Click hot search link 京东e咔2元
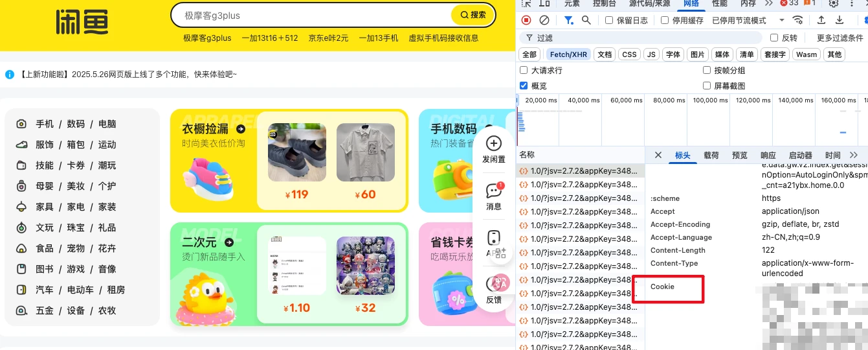The height and width of the screenshot is (350, 868). click(x=328, y=38)
